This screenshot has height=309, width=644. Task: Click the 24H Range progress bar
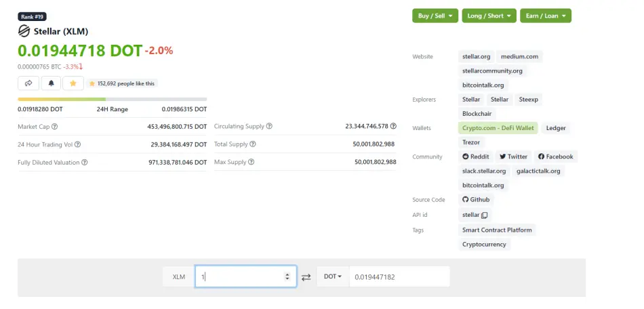pyautogui.click(x=112, y=100)
